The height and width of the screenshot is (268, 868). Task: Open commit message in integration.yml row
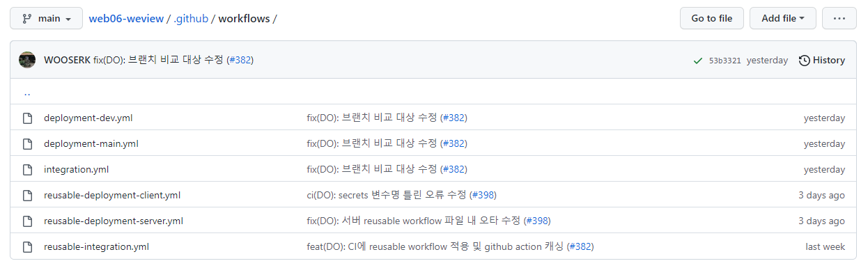coord(372,169)
